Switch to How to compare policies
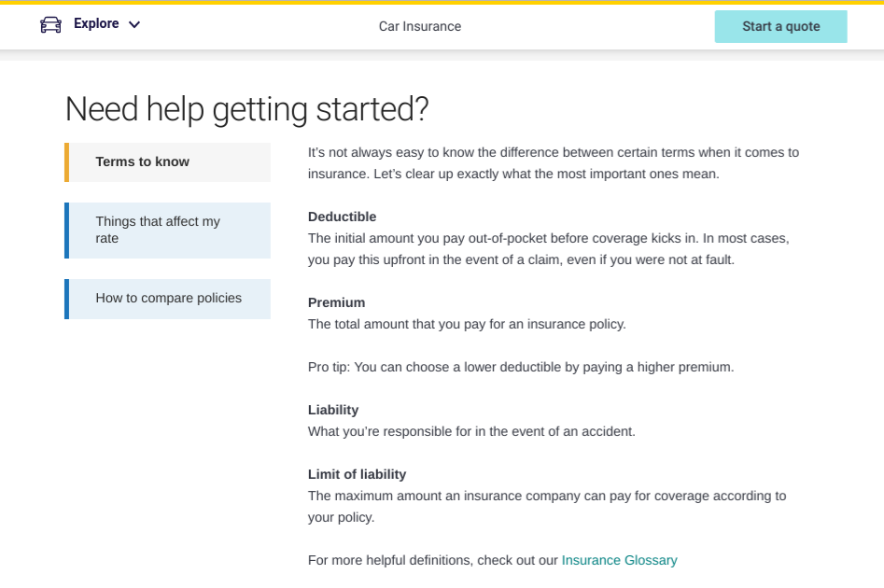Screen dimensions: 884x588 168,298
